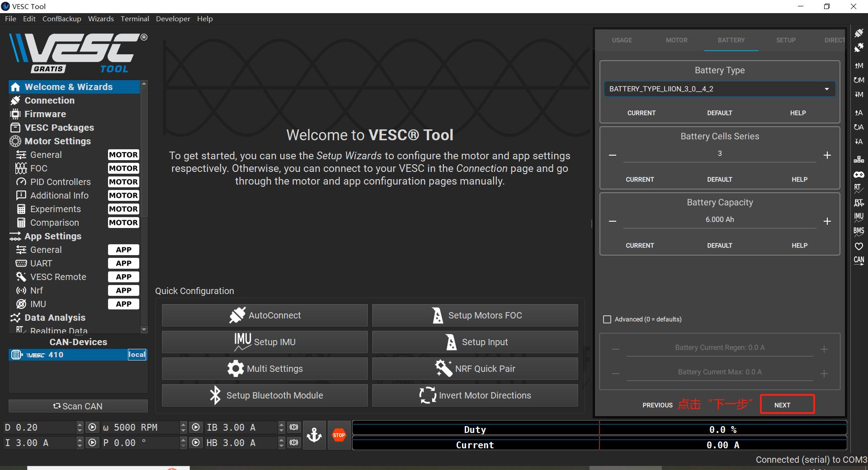Click the PREVIOUS button in the wizard
This screenshot has height=470, width=868.
(x=657, y=405)
